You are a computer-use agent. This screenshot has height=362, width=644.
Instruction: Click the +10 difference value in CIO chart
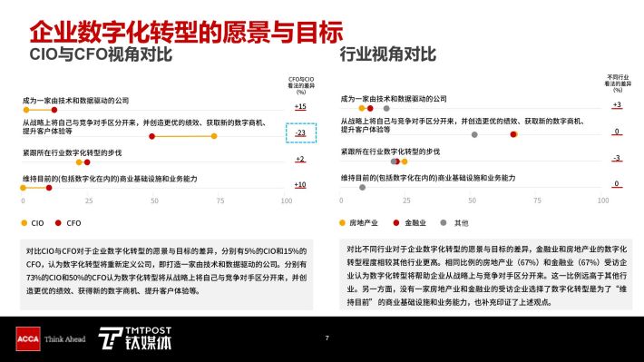pyautogui.click(x=300, y=185)
